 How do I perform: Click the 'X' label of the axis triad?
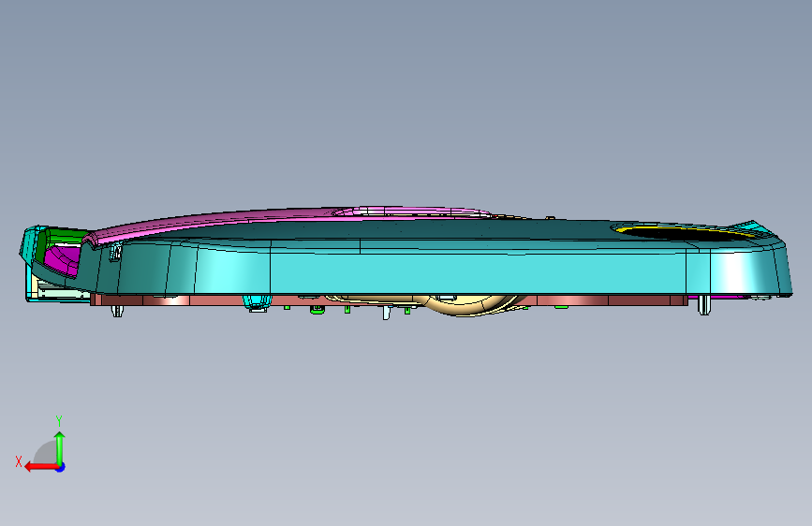pos(19,461)
